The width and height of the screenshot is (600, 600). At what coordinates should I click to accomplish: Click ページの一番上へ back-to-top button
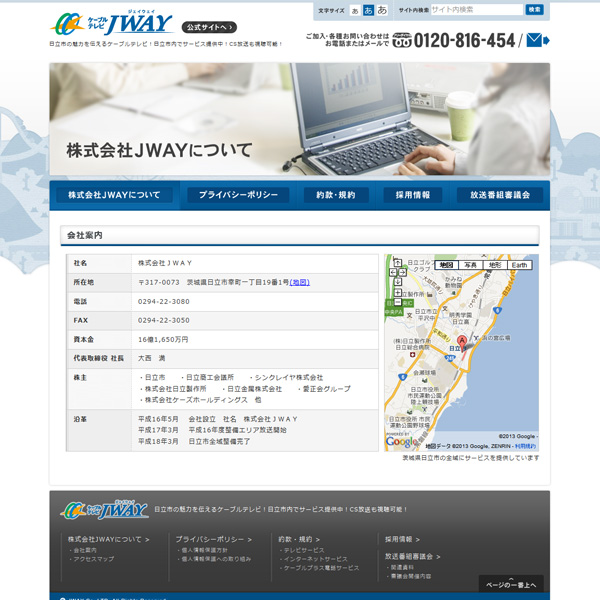(511, 584)
